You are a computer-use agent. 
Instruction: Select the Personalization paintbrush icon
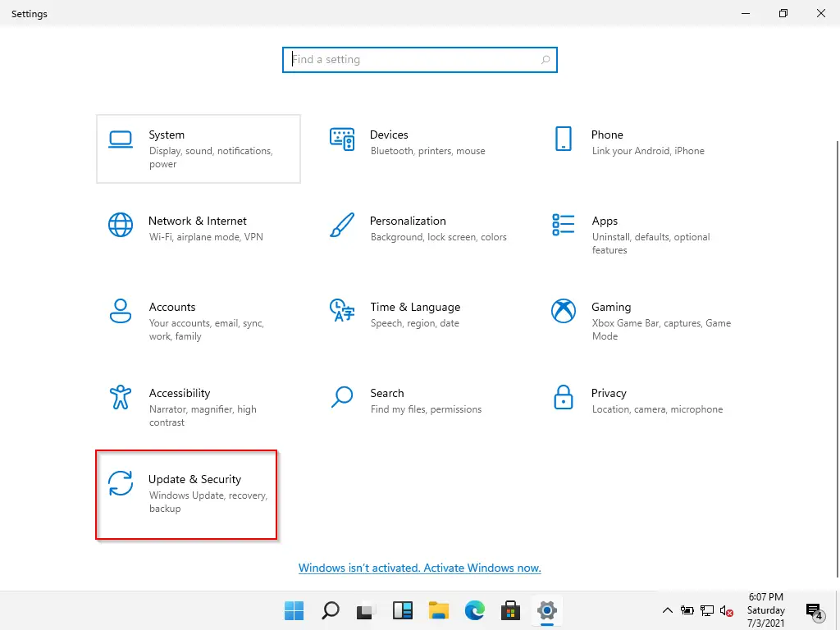342,225
